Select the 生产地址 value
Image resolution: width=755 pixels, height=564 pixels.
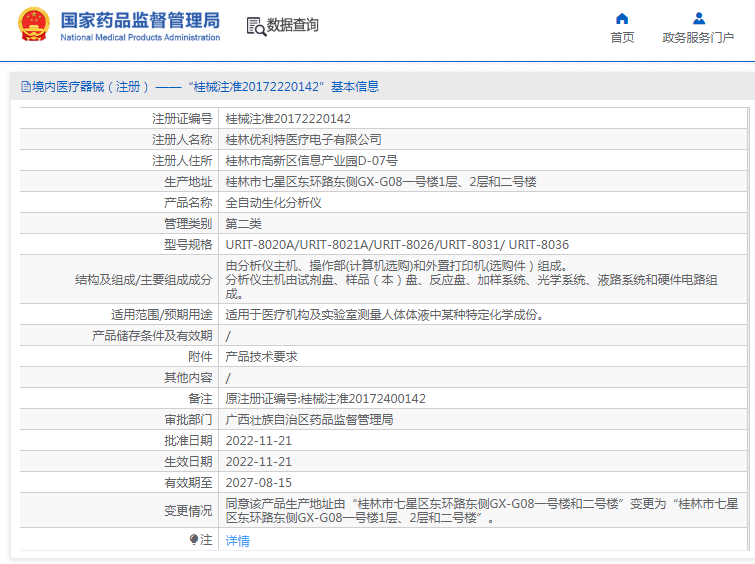381,182
